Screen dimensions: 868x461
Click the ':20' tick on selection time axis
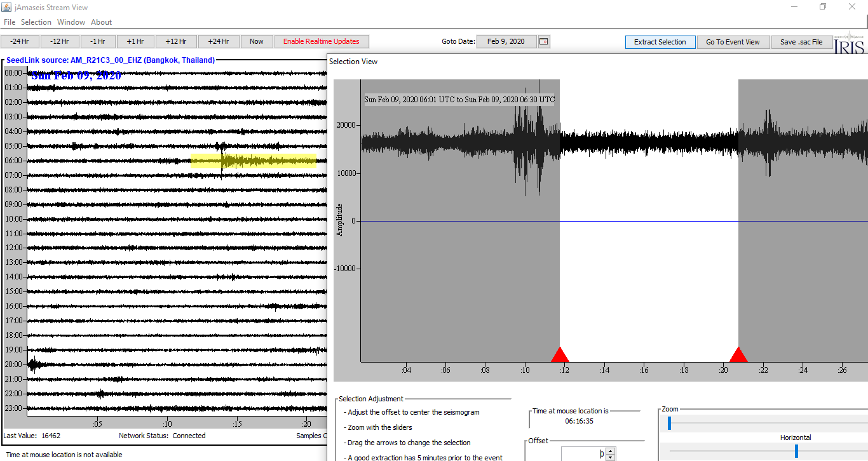click(723, 370)
